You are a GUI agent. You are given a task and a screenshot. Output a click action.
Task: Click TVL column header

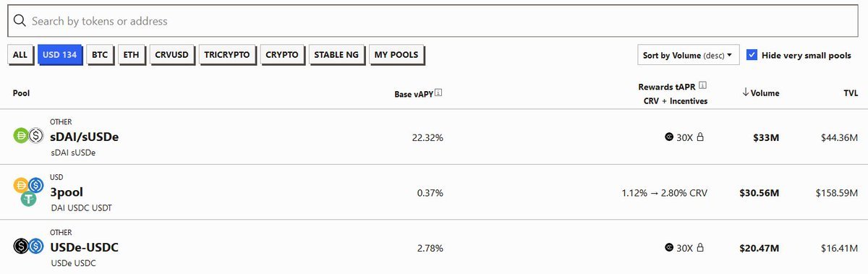click(850, 93)
